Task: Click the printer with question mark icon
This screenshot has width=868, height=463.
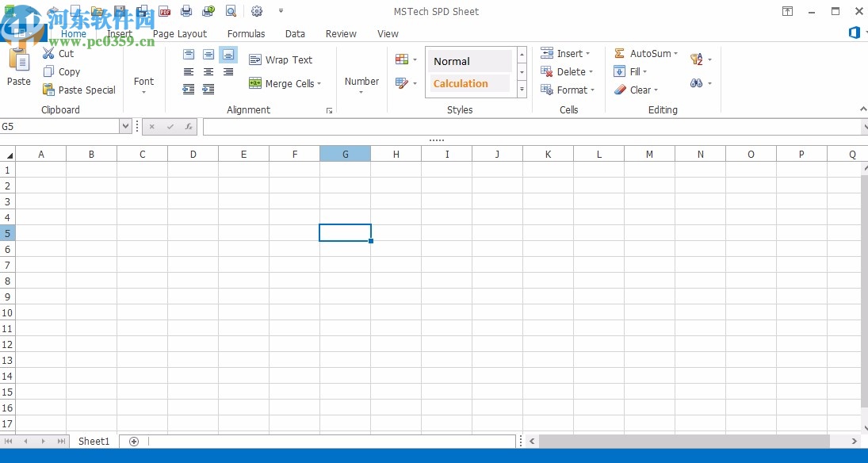Action: [208, 11]
